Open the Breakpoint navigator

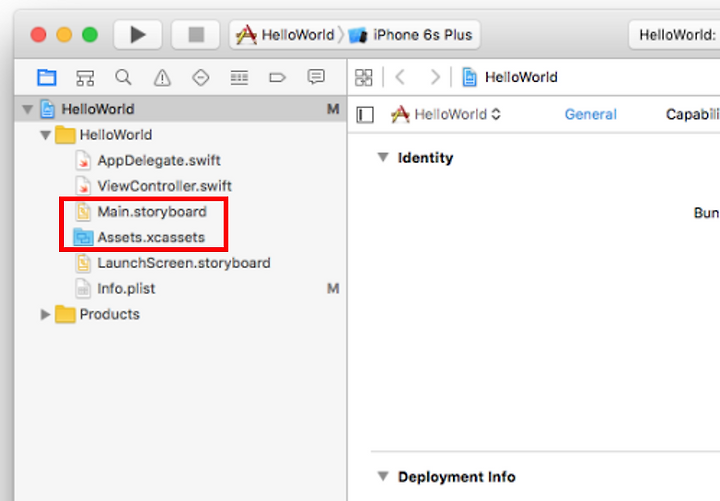[277, 77]
